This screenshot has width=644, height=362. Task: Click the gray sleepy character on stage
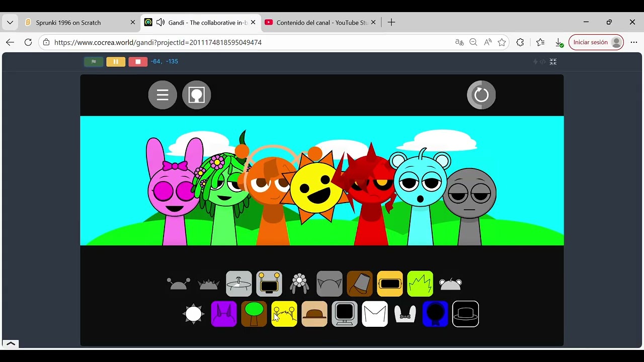click(469, 206)
